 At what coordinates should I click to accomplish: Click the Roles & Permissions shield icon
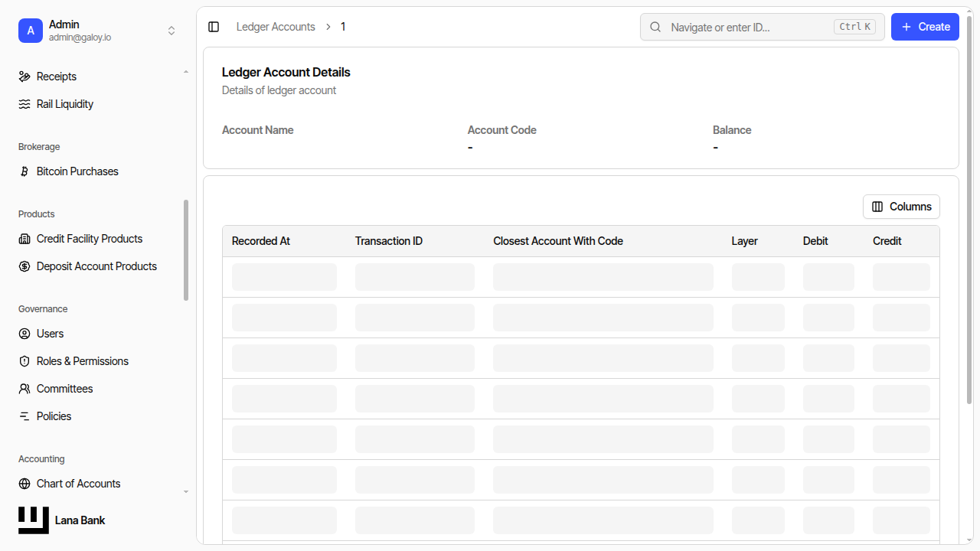pos(24,361)
